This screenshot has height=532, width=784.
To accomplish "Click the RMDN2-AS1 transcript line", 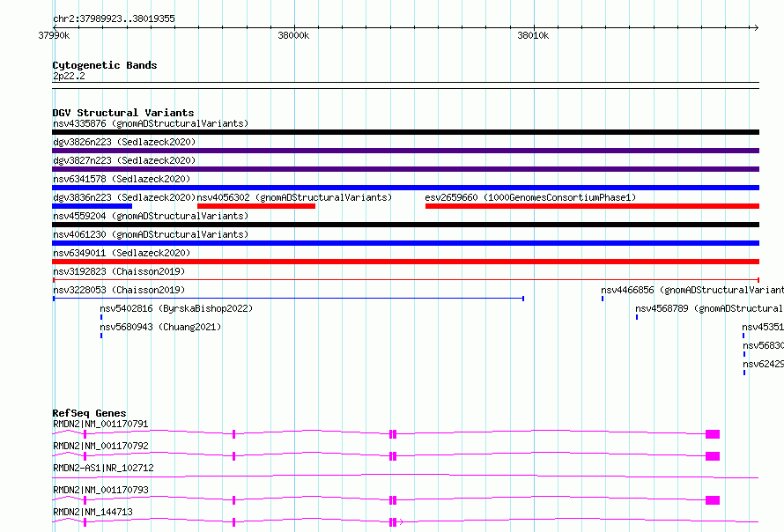I will point(405,477).
